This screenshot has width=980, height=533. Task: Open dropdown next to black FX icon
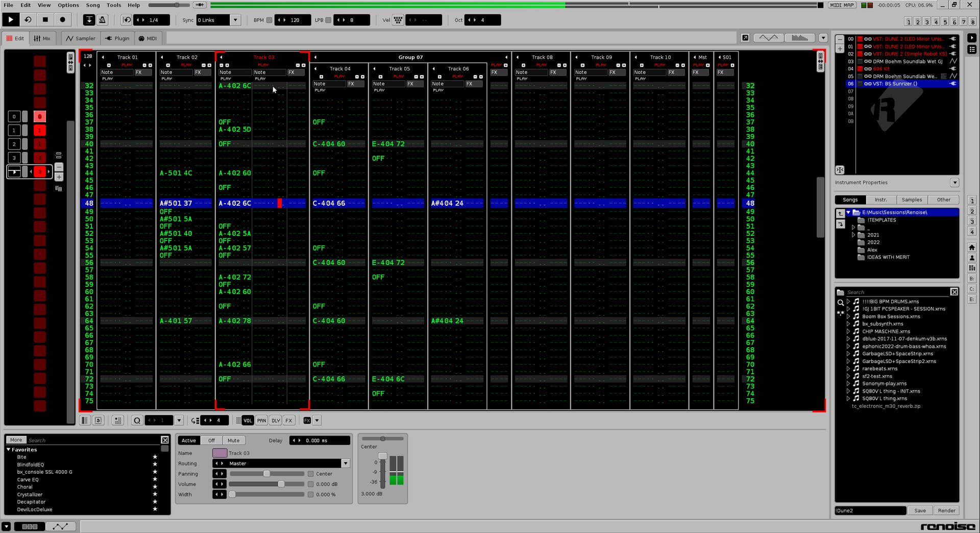317,420
